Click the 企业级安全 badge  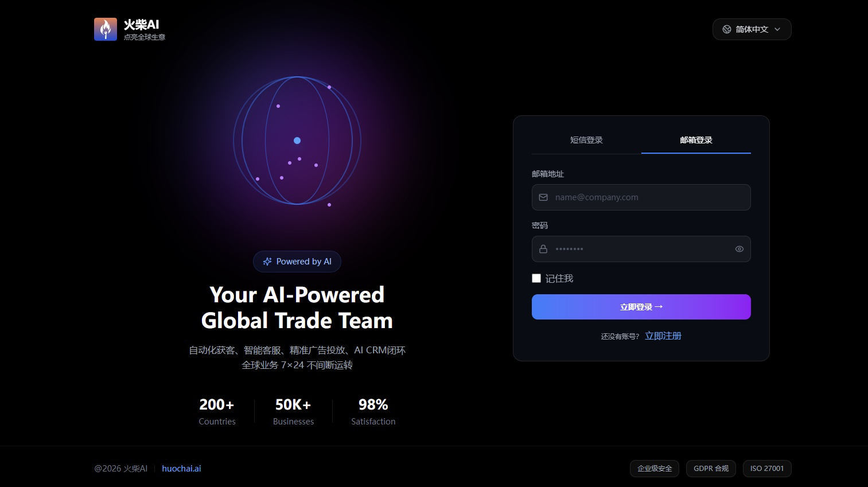click(655, 468)
